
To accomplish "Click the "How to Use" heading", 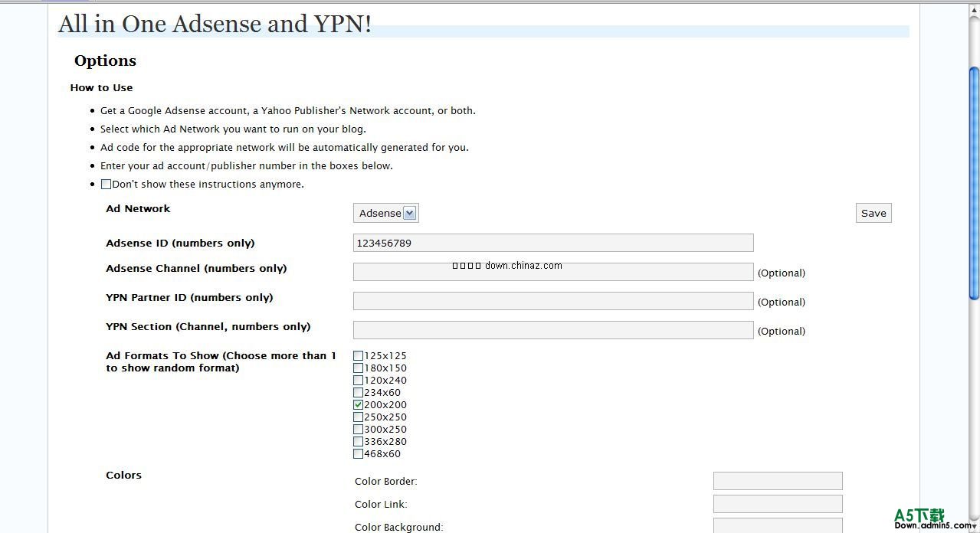I will click(101, 88).
